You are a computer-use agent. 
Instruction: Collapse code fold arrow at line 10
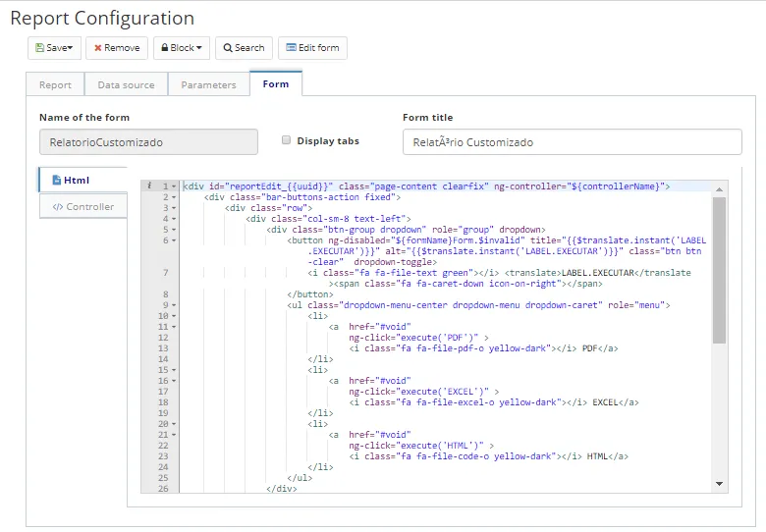[174, 316]
